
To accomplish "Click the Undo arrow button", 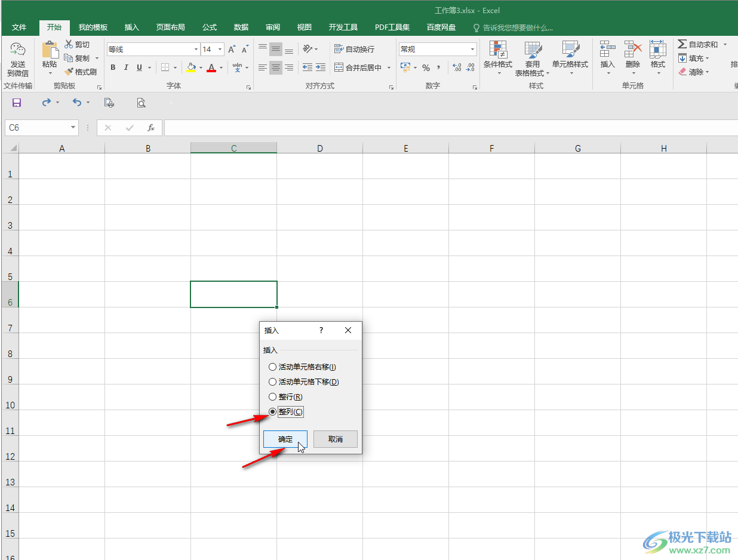I will pos(77,103).
